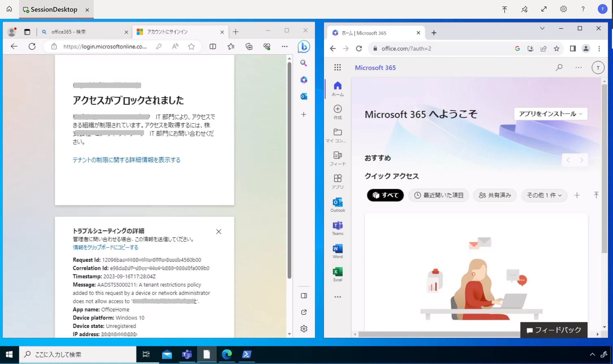Select the すべて filter pill
The height and width of the screenshot is (364, 613).
coord(385,195)
